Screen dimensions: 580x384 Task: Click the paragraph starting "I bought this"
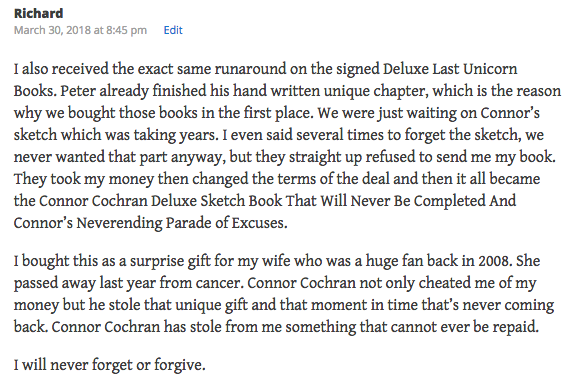[284, 294]
